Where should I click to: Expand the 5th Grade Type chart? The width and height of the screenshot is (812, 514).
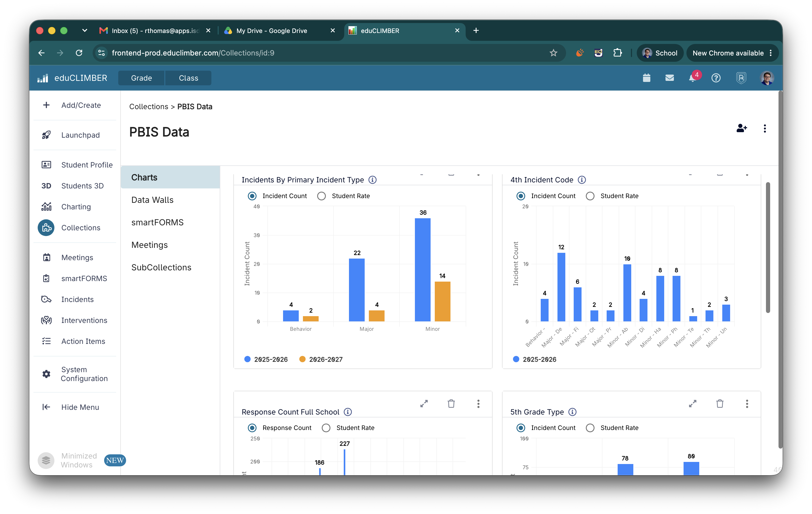693,404
